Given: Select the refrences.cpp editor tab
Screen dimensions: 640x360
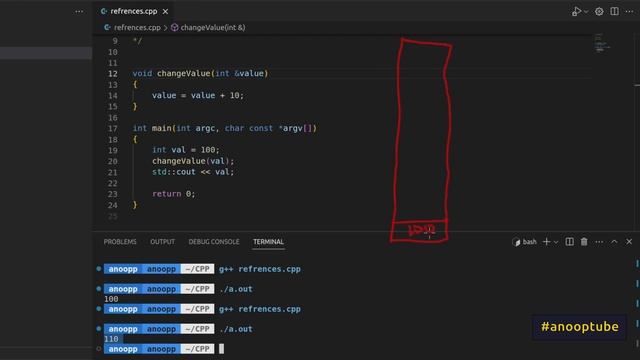Looking at the screenshot, I should (x=134, y=11).
